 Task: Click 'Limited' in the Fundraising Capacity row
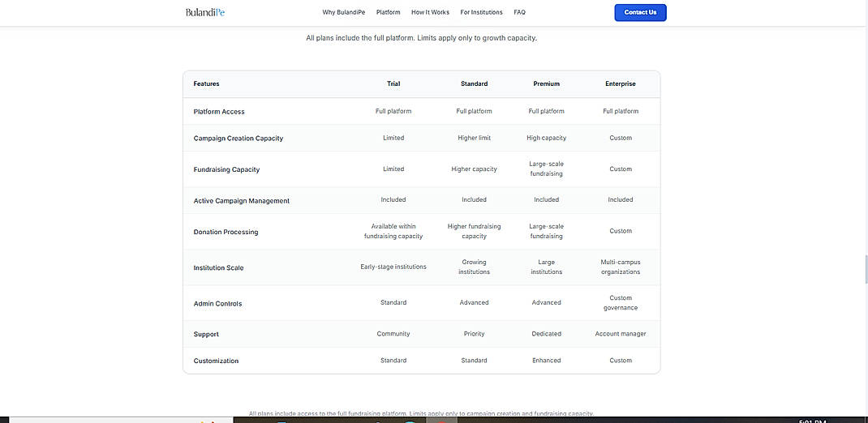point(393,169)
